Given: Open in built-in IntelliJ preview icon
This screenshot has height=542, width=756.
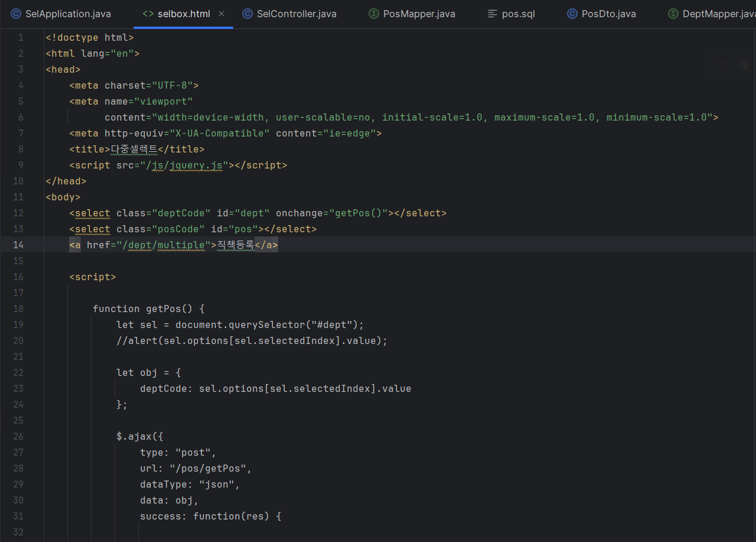Looking at the screenshot, I should pos(724,66).
